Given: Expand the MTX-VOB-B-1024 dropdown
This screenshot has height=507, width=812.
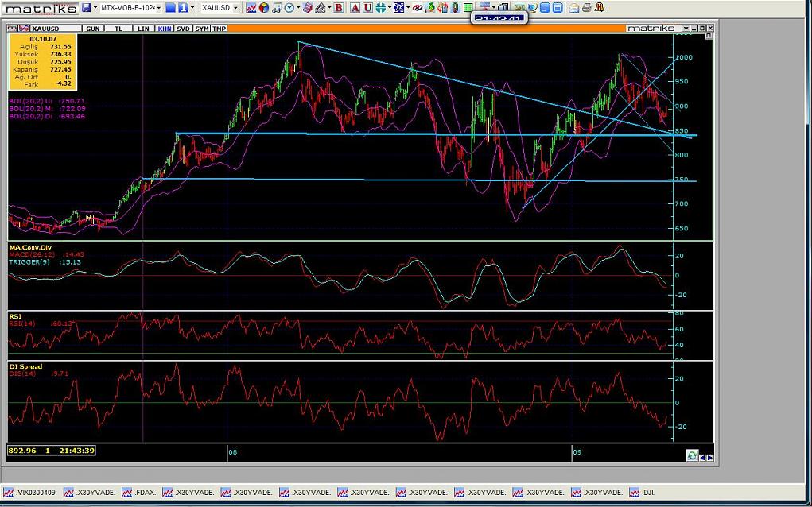Looking at the screenshot, I should (x=158, y=8).
